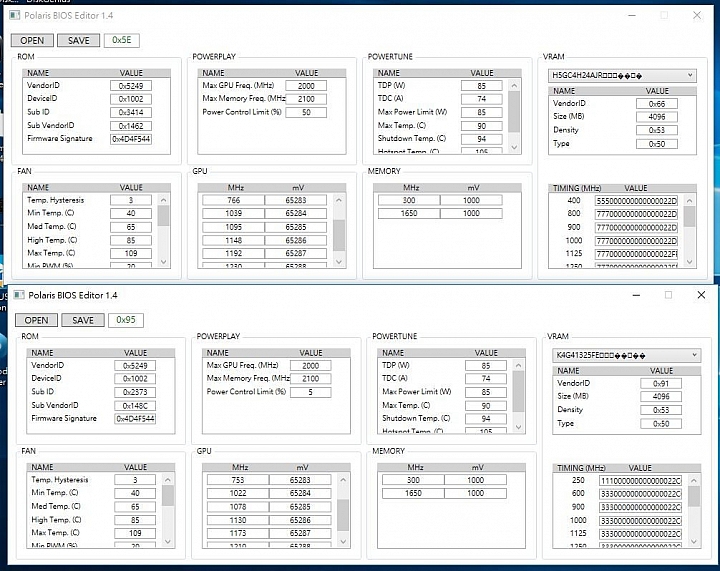Edit GPU frequency 766 MHz cell

233,200
